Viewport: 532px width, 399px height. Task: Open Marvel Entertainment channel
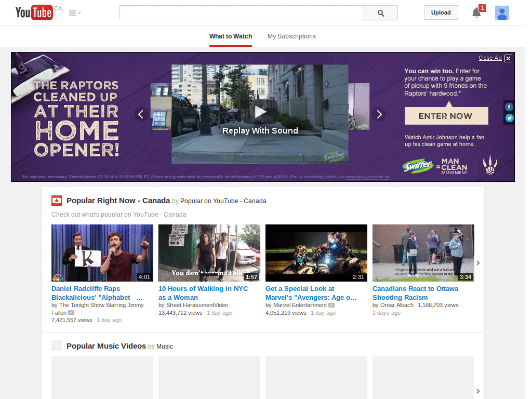click(300, 305)
